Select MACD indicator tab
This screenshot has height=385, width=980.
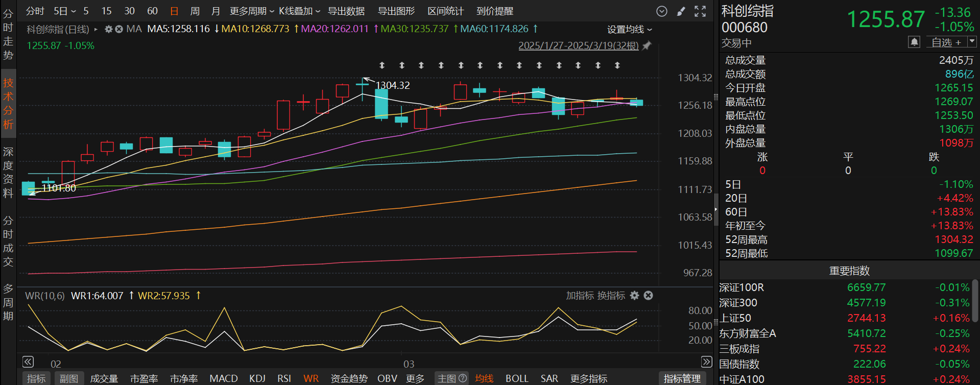(224, 378)
